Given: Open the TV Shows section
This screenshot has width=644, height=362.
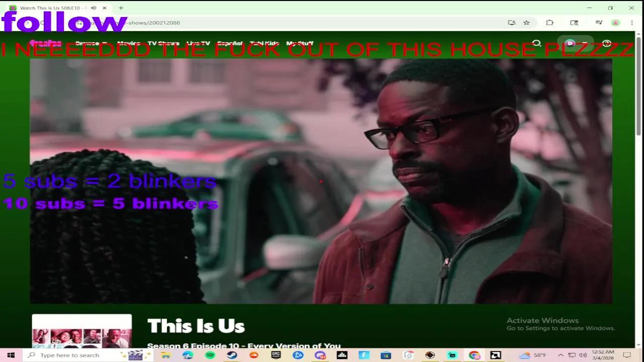Looking at the screenshot, I should coord(163,43).
